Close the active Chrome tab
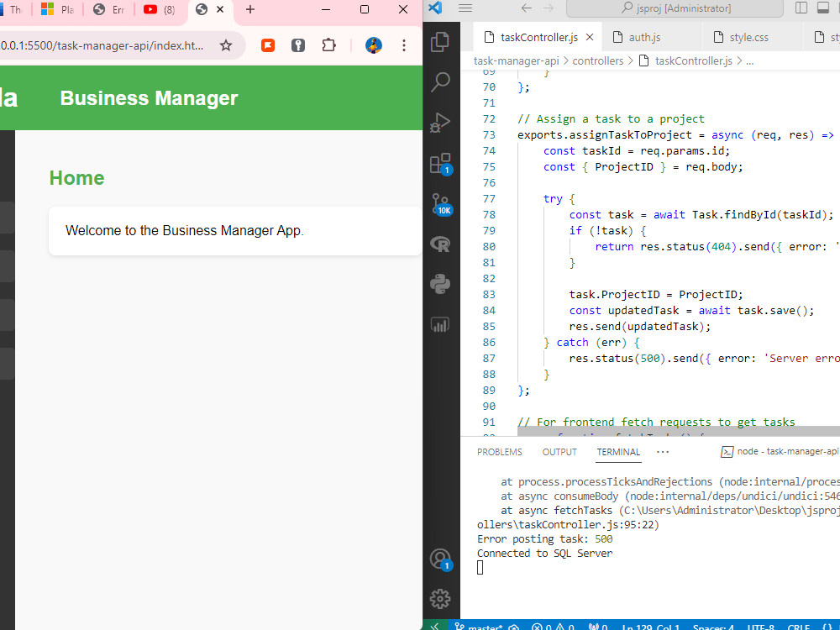Image resolution: width=840 pixels, height=630 pixels. [x=220, y=9]
